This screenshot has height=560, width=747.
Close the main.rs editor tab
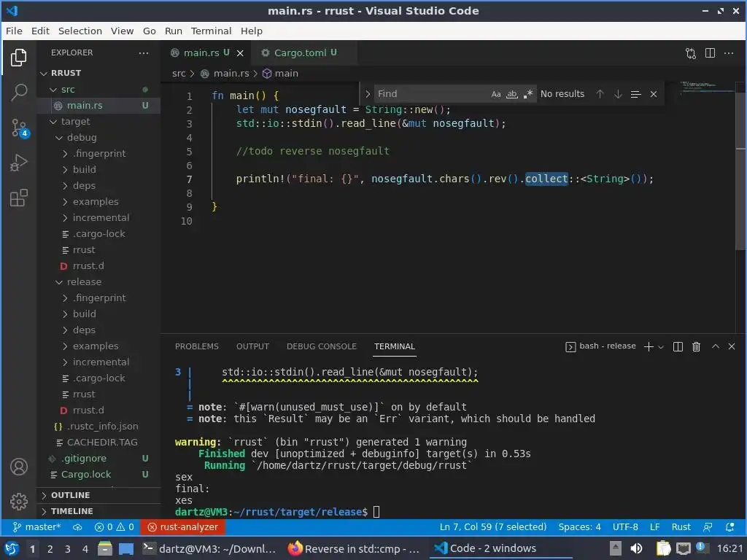click(x=240, y=52)
